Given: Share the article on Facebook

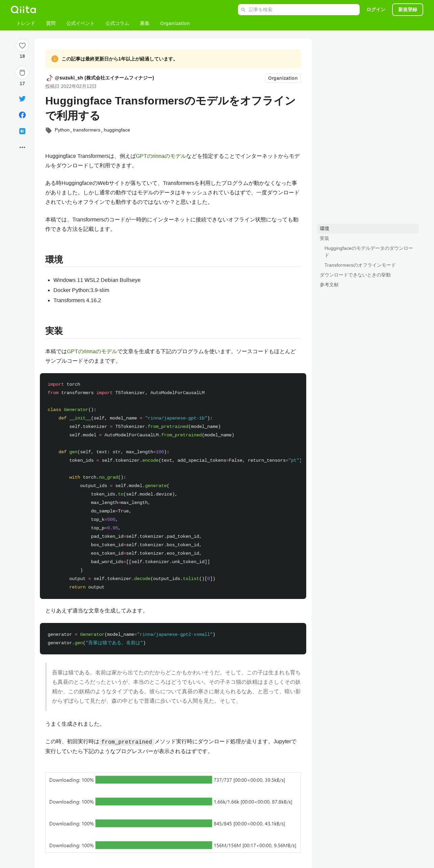Looking at the screenshot, I should click(22, 115).
